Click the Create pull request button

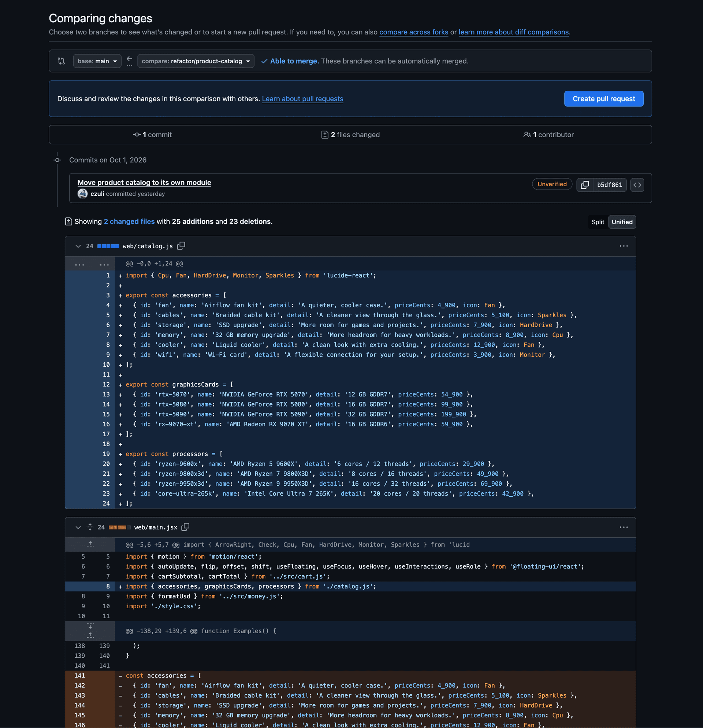604,99
